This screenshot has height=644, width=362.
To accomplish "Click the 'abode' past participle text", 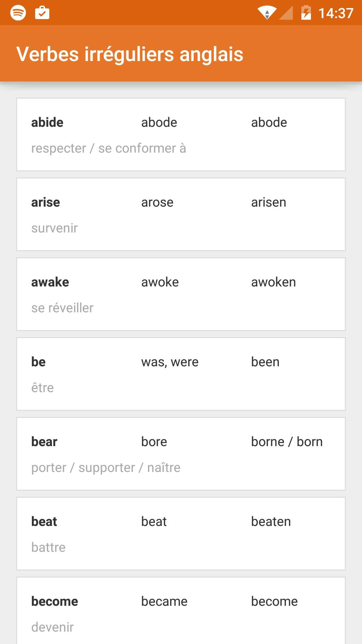I will (269, 122).
